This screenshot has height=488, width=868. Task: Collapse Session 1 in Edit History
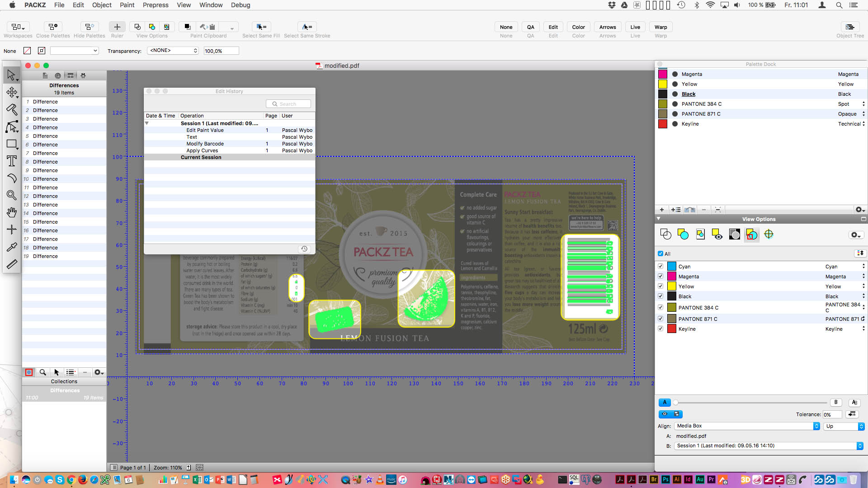click(147, 123)
